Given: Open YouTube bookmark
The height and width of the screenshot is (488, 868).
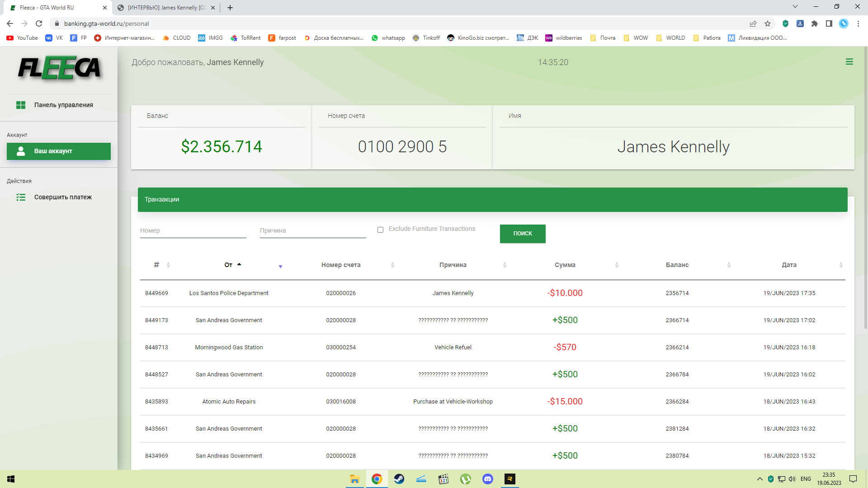Looking at the screenshot, I should point(22,38).
